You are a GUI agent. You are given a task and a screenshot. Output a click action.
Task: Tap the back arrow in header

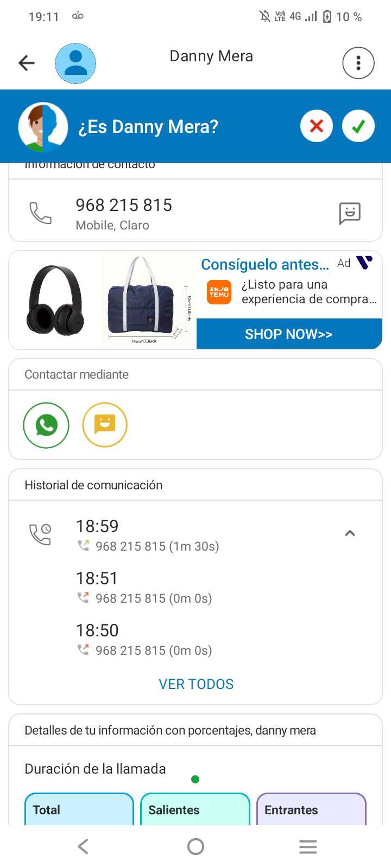[x=27, y=63]
